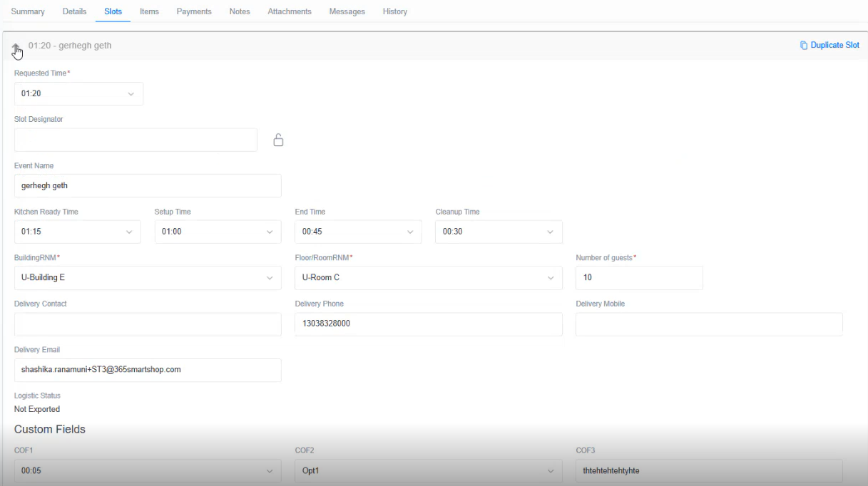Screen dimensions: 868x486
Task: Click the lock icon beside Slot Designator
Action: pos(277,140)
